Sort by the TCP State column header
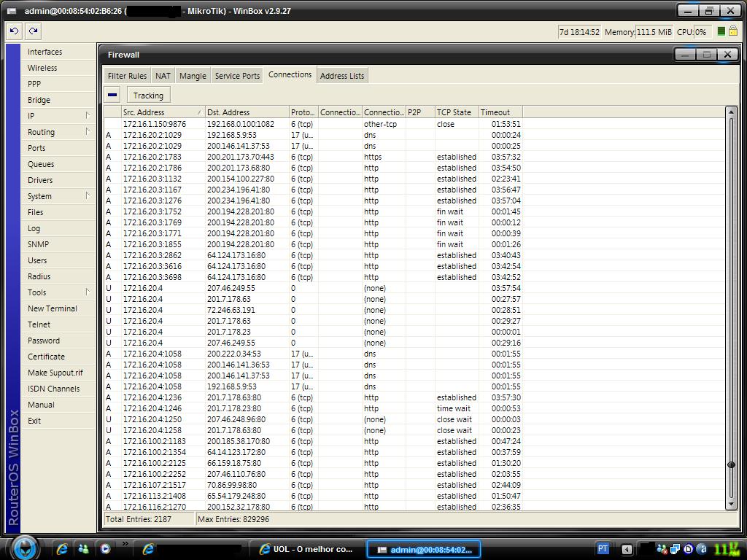This screenshot has height=560, width=747. point(457,112)
